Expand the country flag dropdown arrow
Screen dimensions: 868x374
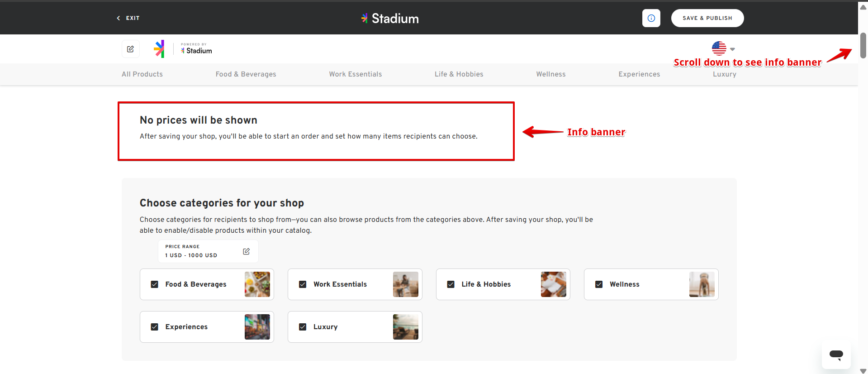coord(732,49)
